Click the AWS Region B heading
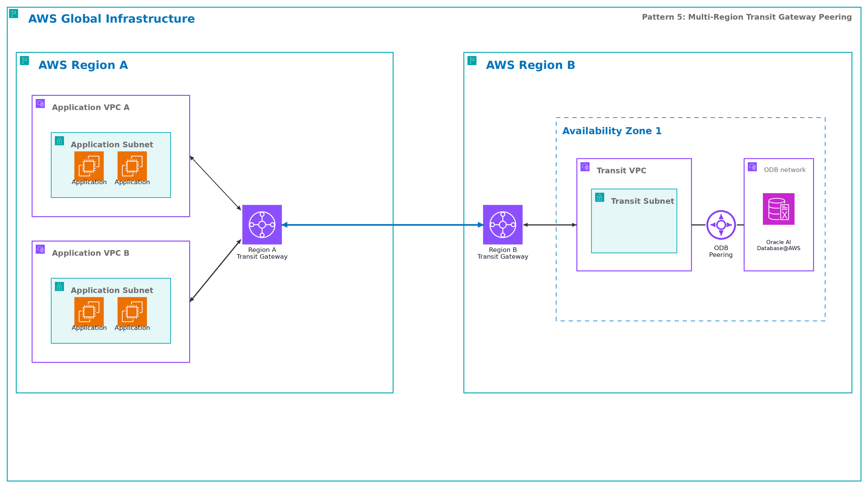This screenshot has height=488, width=868. pyautogui.click(x=531, y=65)
